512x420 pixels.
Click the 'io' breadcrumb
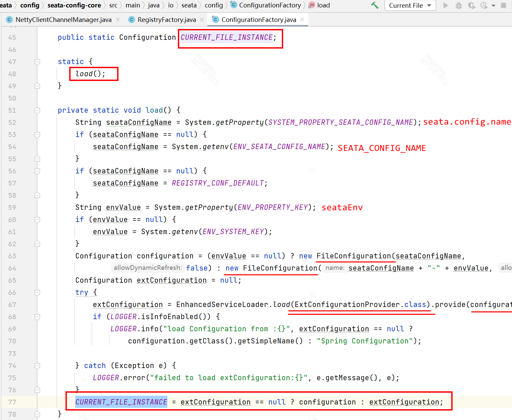(x=171, y=5)
